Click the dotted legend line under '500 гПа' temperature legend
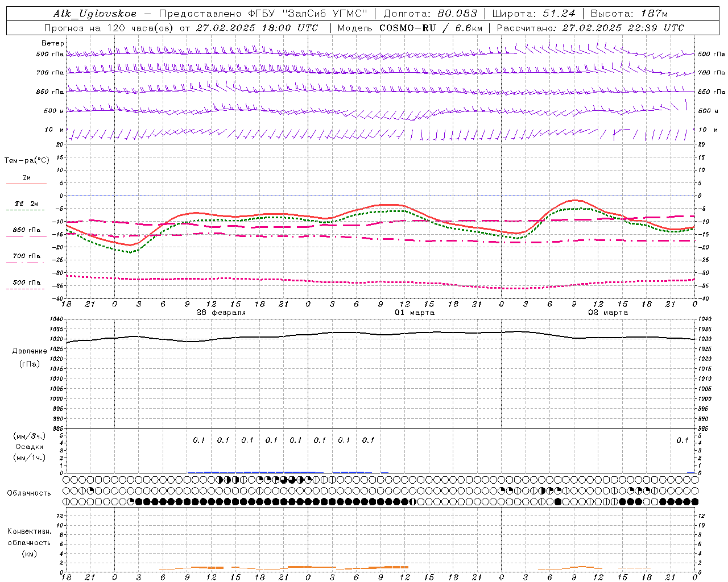The width and height of the screenshot is (728, 582). pos(26,289)
